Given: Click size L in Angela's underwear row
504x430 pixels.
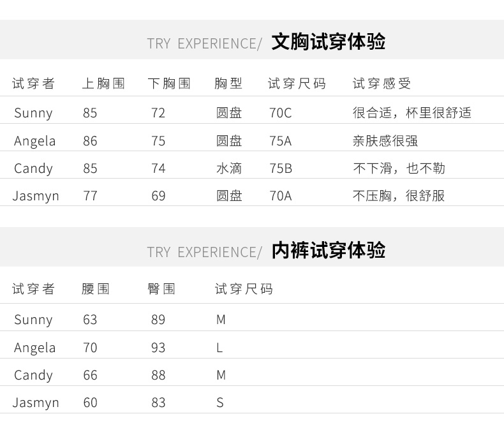Looking at the screenshot, I should (219, 348).
